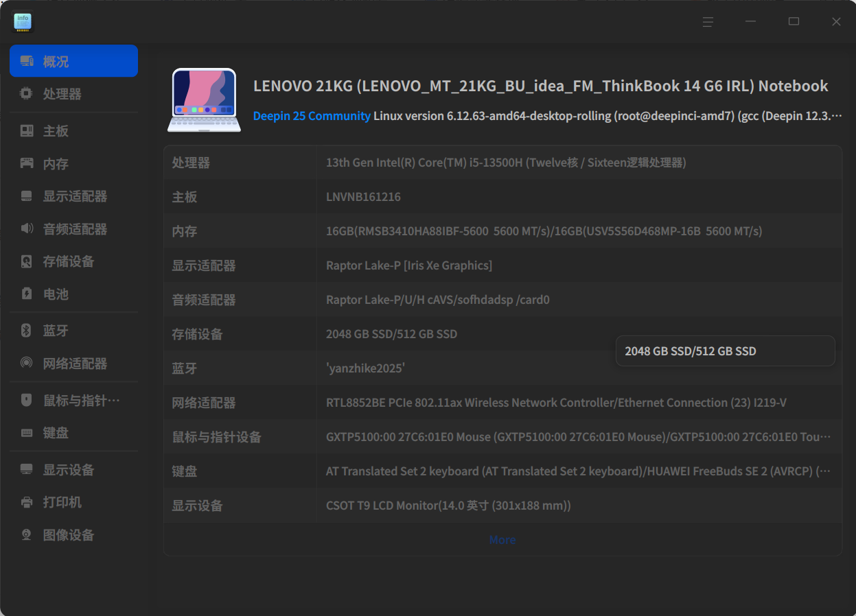The height and width of the screenshot is (616, 856).
Task: Click the LENOVO 21KG notebook title
Action: (x=541, y=86)
